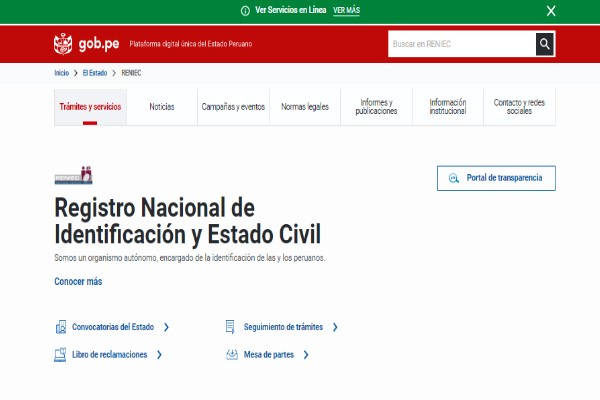Click Seguimiento de trámites document icon

click(x=230, y=327)
